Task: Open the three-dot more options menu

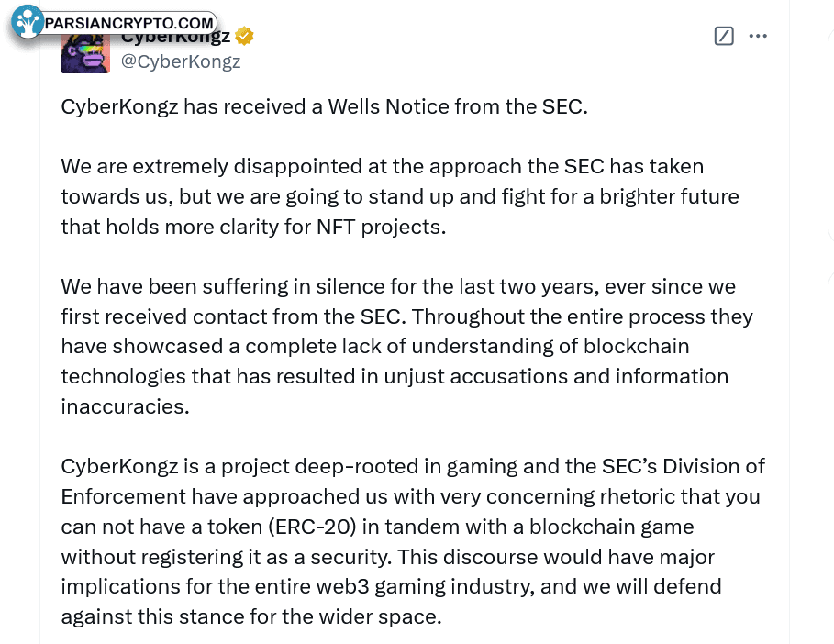Action: [x=758, y=36]
